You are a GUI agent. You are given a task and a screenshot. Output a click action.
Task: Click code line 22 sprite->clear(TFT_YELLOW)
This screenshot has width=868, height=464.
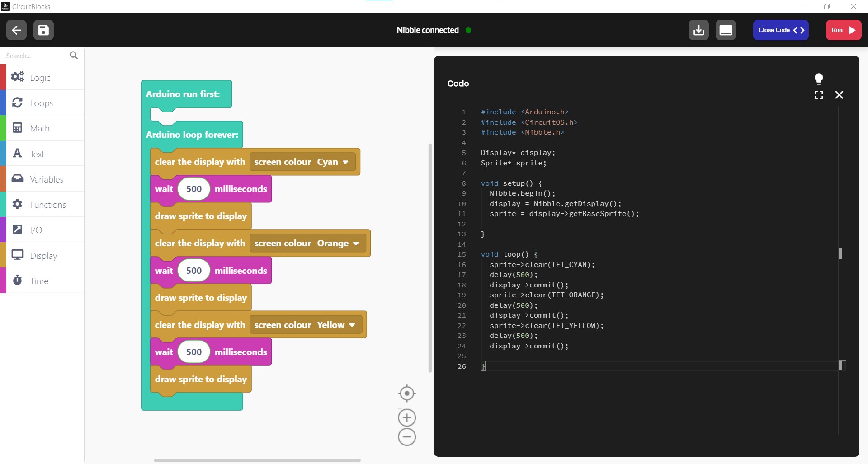point(547,326)
